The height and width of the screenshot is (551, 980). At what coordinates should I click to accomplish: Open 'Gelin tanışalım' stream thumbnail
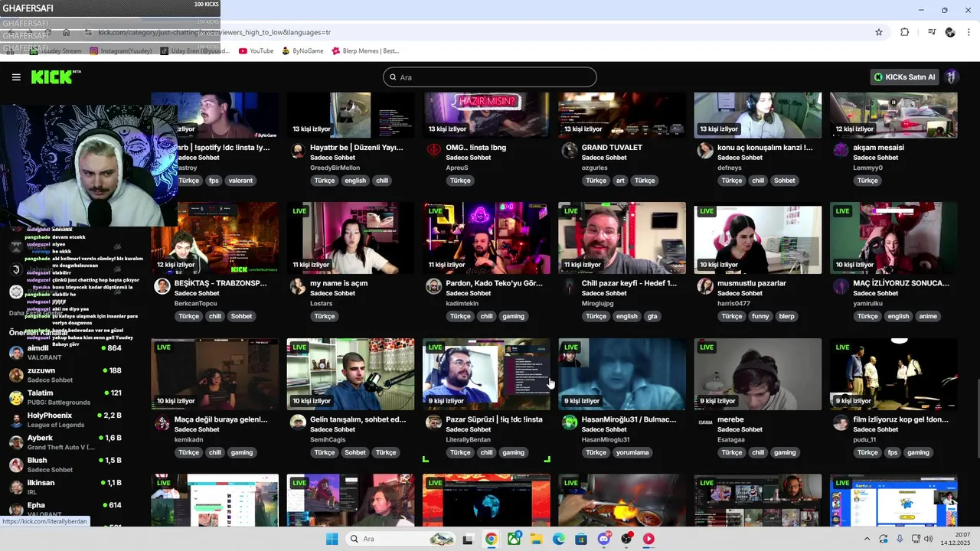coord(350,374)
